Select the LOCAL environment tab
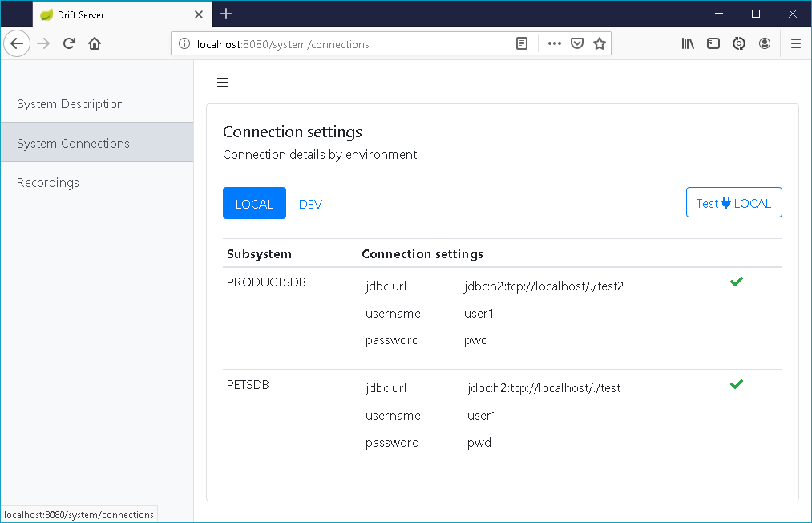This screenshot has height=523, width=812. coord(254,203)
